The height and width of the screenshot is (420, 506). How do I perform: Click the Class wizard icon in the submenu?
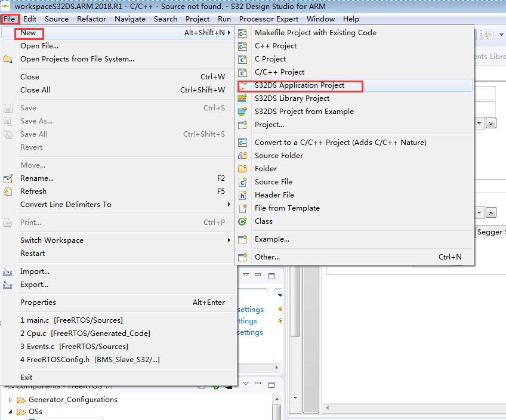click(x=241, y=221)
